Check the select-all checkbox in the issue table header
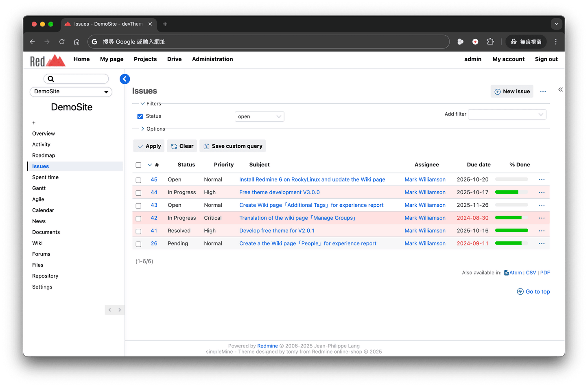588x387 pixels. pos(138,165)
